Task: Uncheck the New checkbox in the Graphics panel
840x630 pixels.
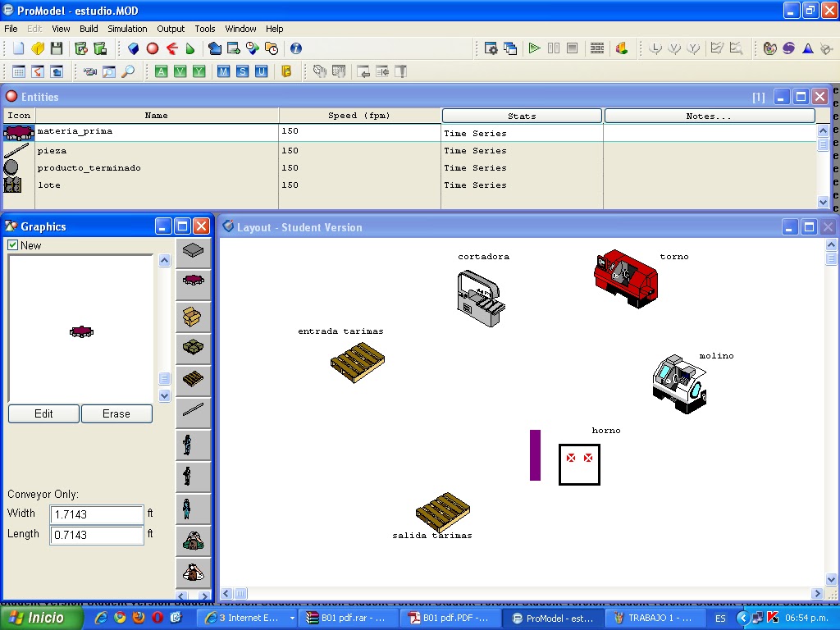Action: 12,244
